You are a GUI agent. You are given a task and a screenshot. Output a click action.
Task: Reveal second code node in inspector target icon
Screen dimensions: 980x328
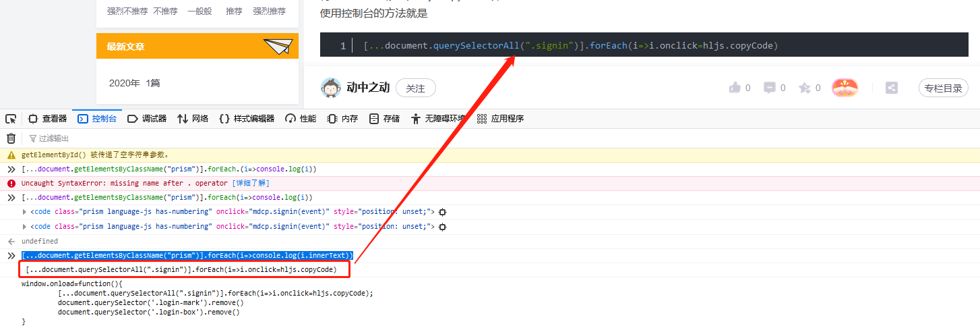443,227
